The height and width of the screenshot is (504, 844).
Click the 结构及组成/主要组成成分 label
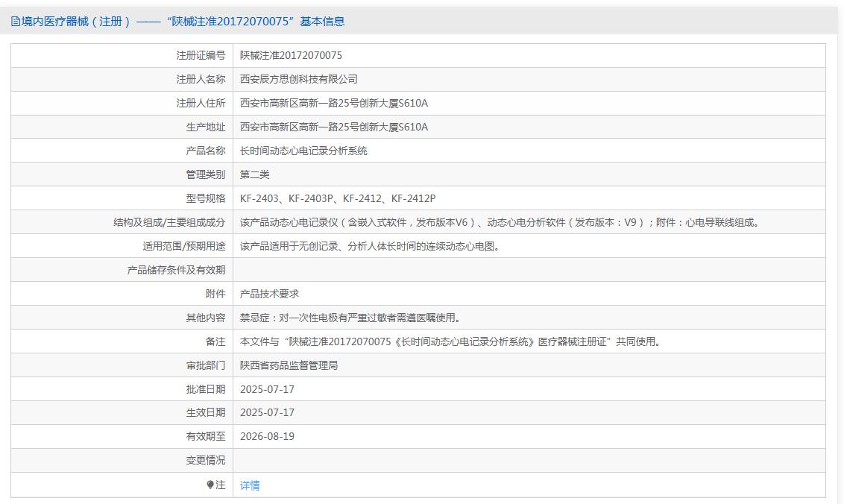click(x=169, y=222)
